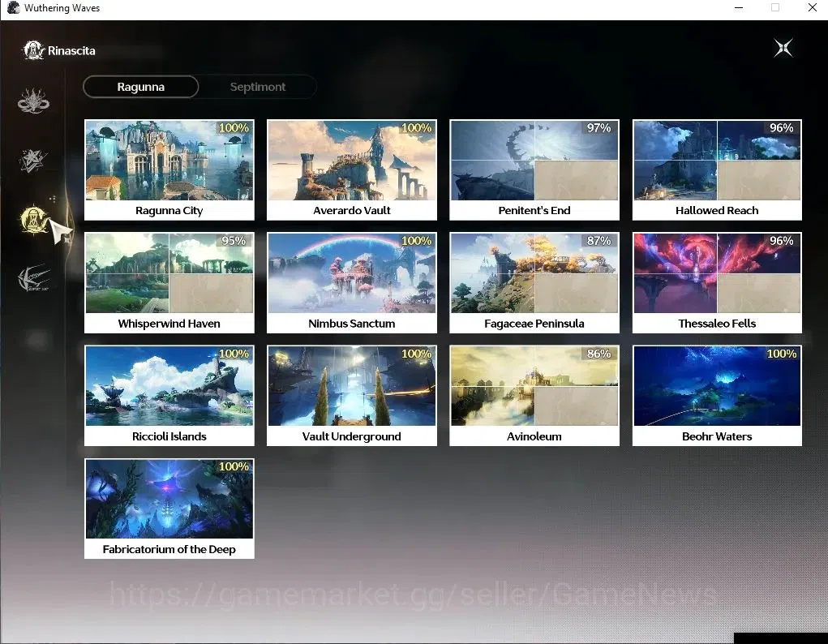Minimize the Wuthering Waves window
Screen dimensions: 828x644
[x=739, y=7]
